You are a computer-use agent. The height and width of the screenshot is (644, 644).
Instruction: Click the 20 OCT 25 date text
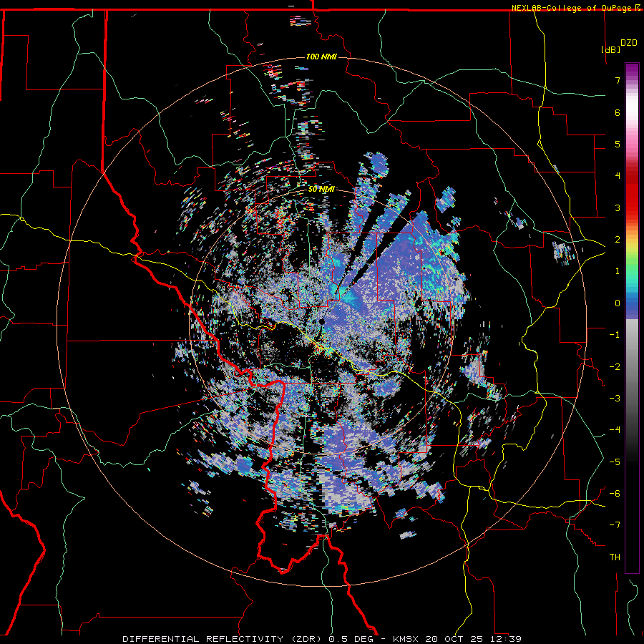[x=454, y=639]
